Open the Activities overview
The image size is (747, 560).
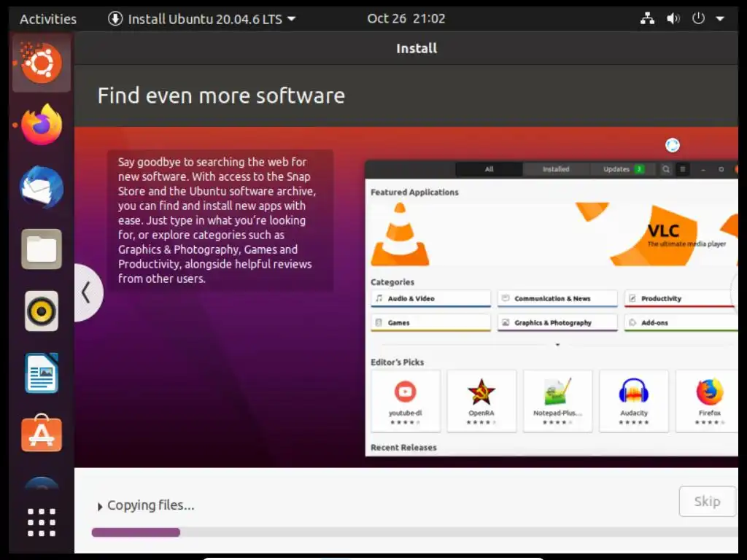[x=48, y=19]
